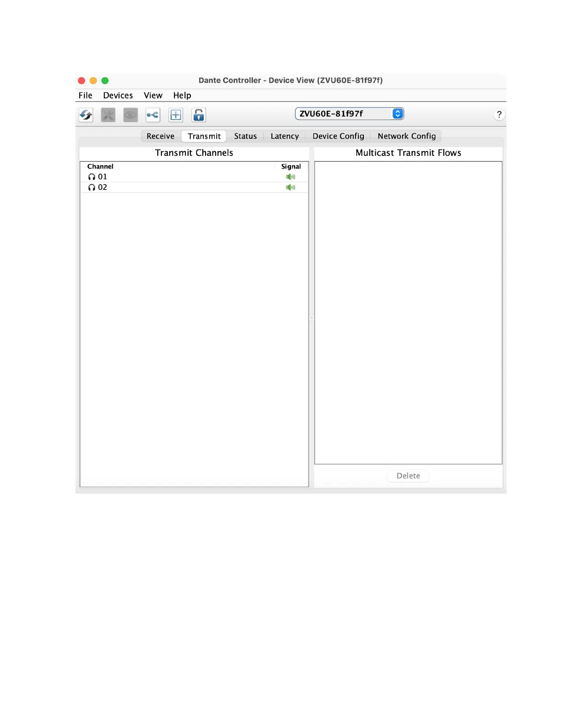Click the greyed-out Identify Device eye icon
The width and height of the screenshot is (563, 728).
131,115
